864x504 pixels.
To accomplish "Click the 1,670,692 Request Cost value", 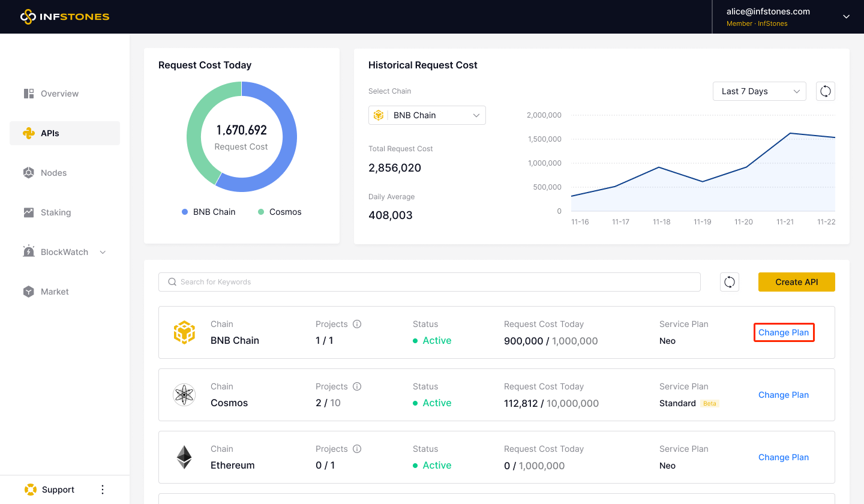I will pyautogui.click(x=242, y=130).
